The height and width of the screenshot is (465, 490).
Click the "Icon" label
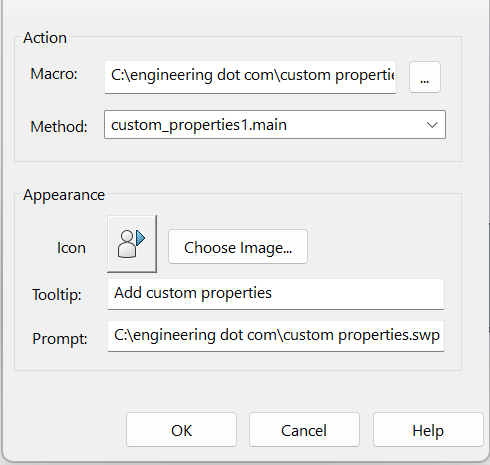pos(71,248)
